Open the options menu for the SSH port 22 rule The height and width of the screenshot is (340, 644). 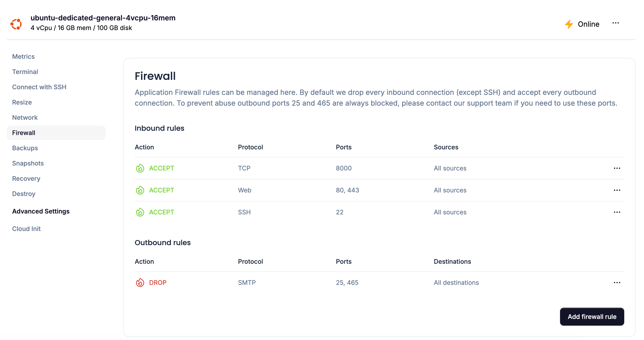pyautogui.click(x=617, y=212)
